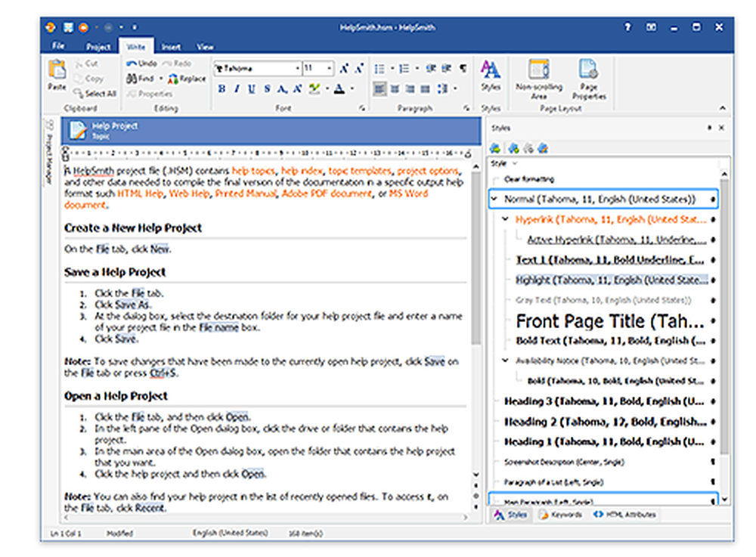The height and width of the screenshot is (557, 756).
Task: Click the first Styles panel toolbar icon
Action: pyautogui.click(x=494, y=148)
